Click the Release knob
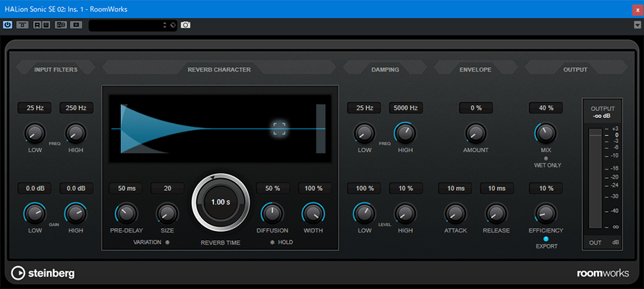This screenshot has height=289, width=644. click(x=496, y=213)
